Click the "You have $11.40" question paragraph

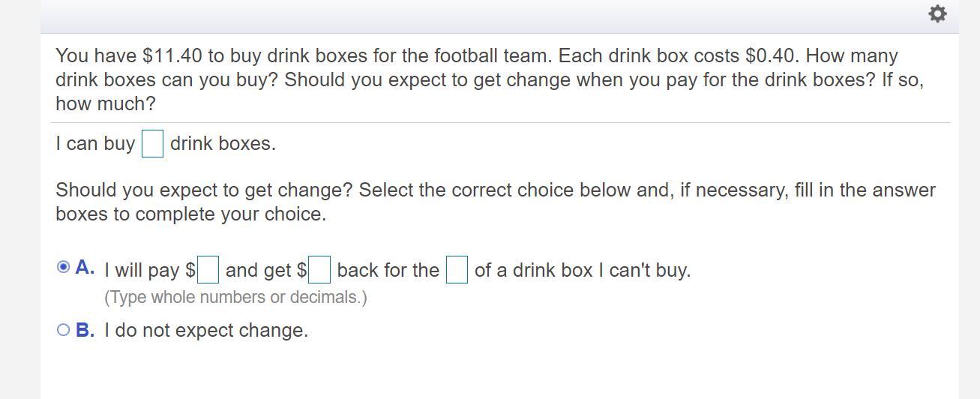click(487, 79)
